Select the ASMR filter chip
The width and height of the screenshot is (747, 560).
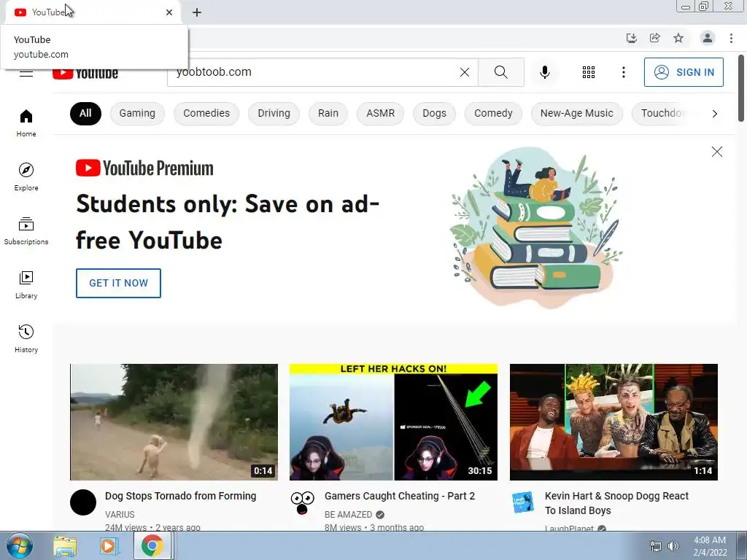380,113
